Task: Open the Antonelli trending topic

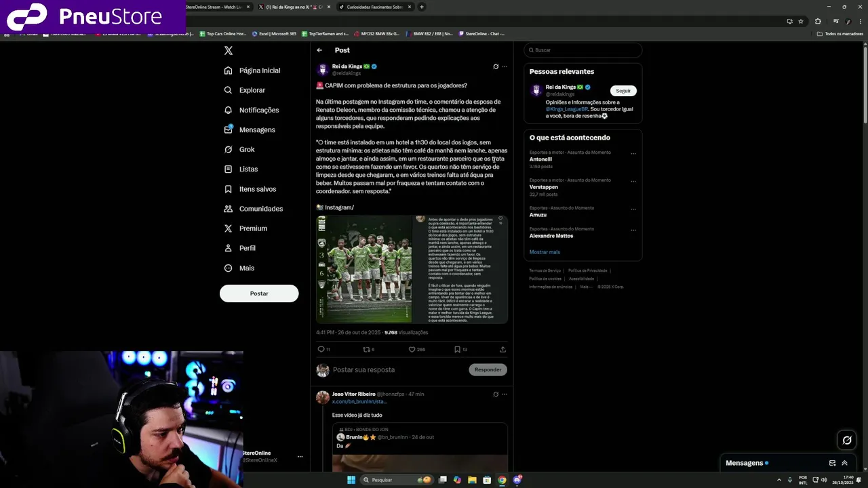Action: (540, 159)
